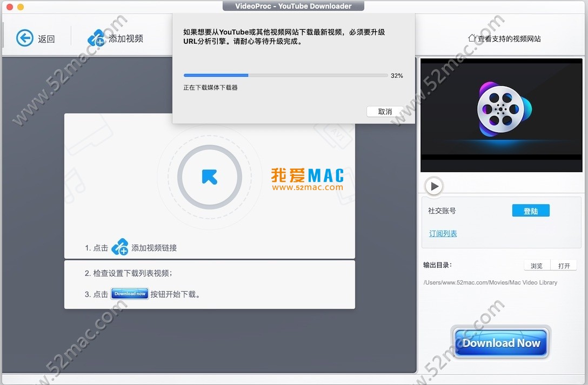The width and height of the screenshot is (588, 385).
Task: Click the 输出目录 label
Action: (x=438, y=265)
